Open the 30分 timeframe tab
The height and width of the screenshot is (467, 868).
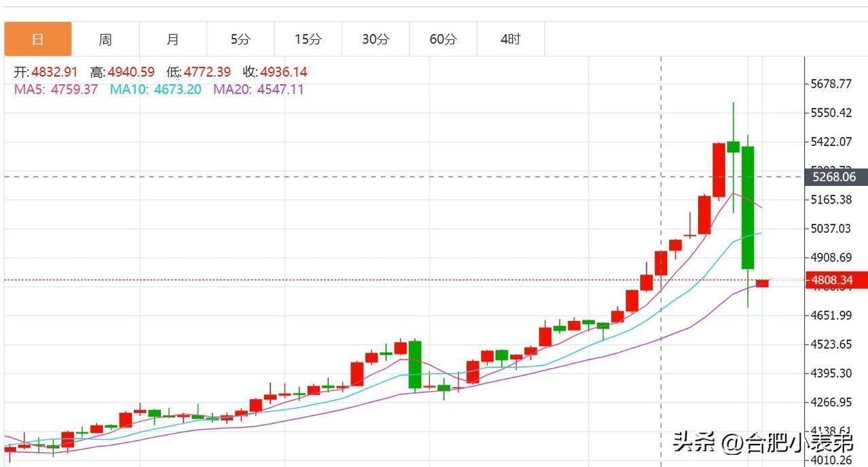tap(376, 39)
